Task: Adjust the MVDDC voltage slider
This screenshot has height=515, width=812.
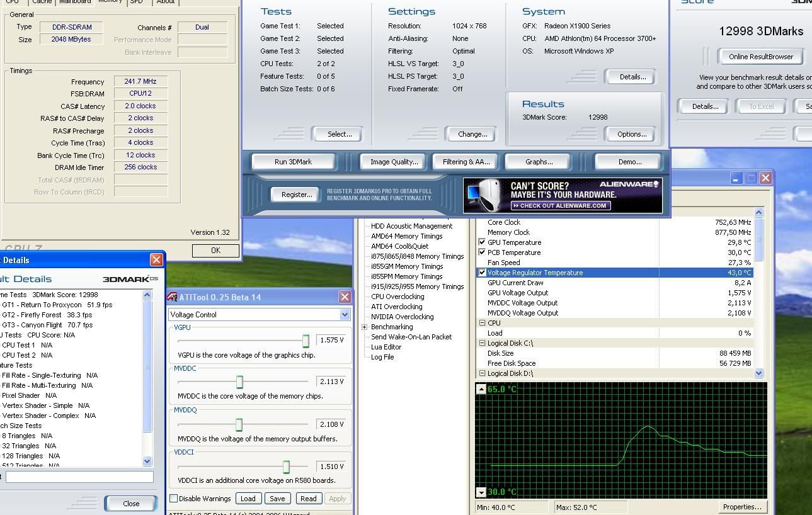Action: [x=239, y=382]
